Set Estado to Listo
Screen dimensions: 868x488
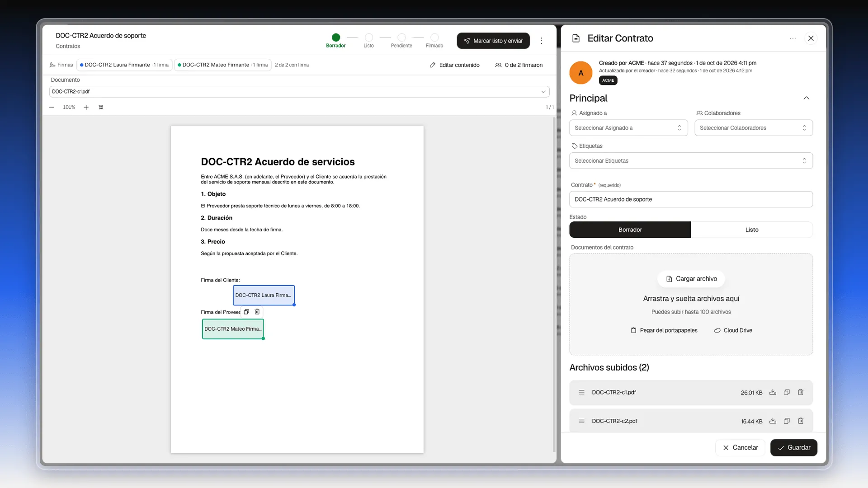tap(751, 230)
